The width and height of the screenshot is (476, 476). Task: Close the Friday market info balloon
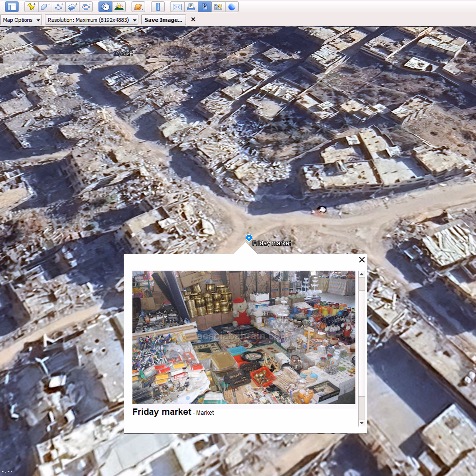(x=362, y=260)
